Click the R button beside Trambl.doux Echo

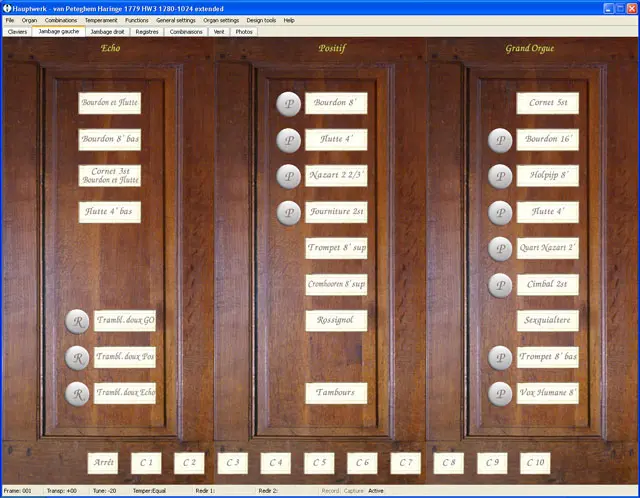pos(77,393)
